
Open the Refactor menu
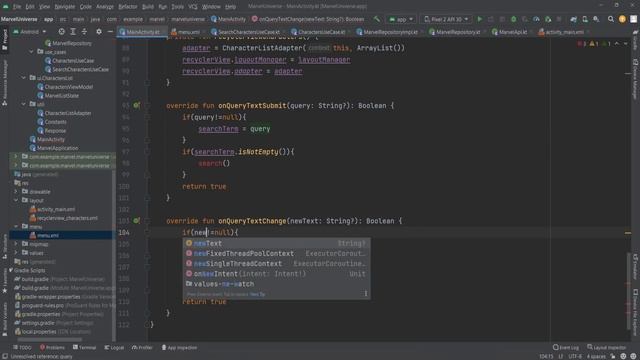pos(128,7)
